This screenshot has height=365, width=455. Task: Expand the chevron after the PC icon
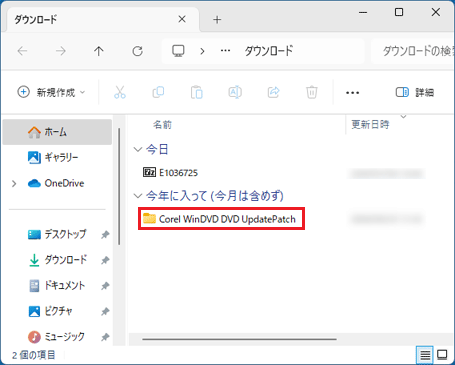[202, 51]
